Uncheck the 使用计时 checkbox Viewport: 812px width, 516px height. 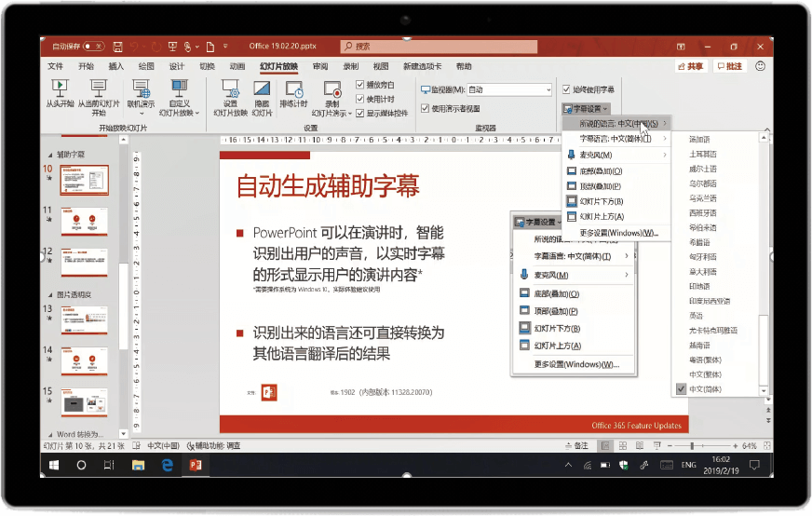pos(360,99)
